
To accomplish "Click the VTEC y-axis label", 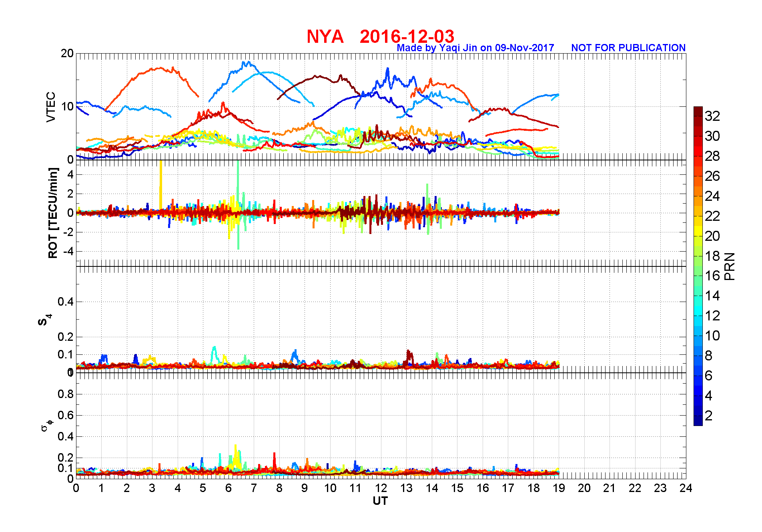I will (51, 107).
